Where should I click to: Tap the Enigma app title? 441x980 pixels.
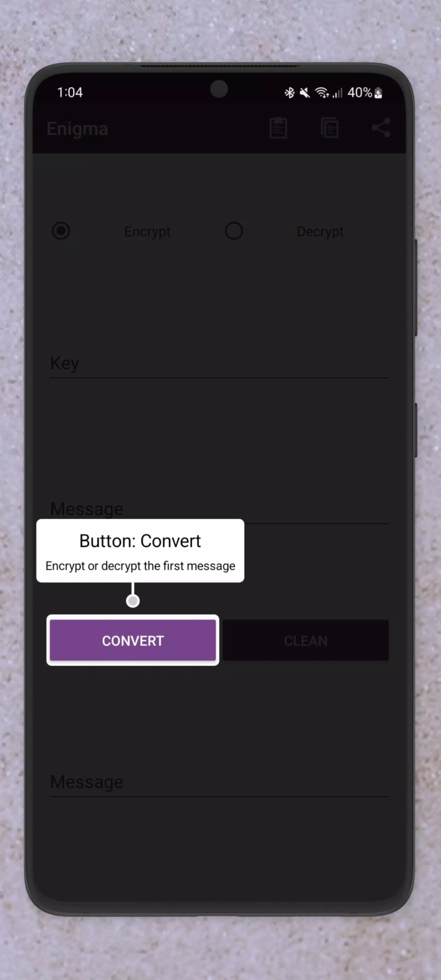[77, 129]
